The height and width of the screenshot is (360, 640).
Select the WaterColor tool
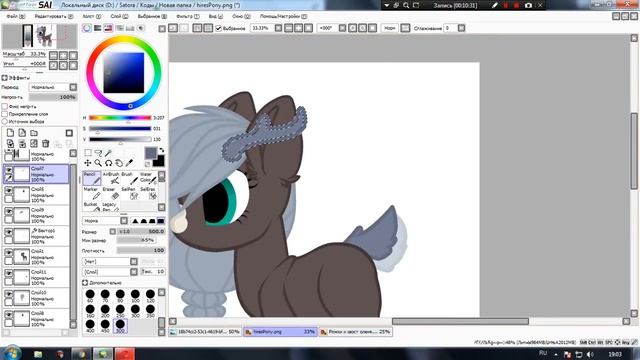(148, 178)
